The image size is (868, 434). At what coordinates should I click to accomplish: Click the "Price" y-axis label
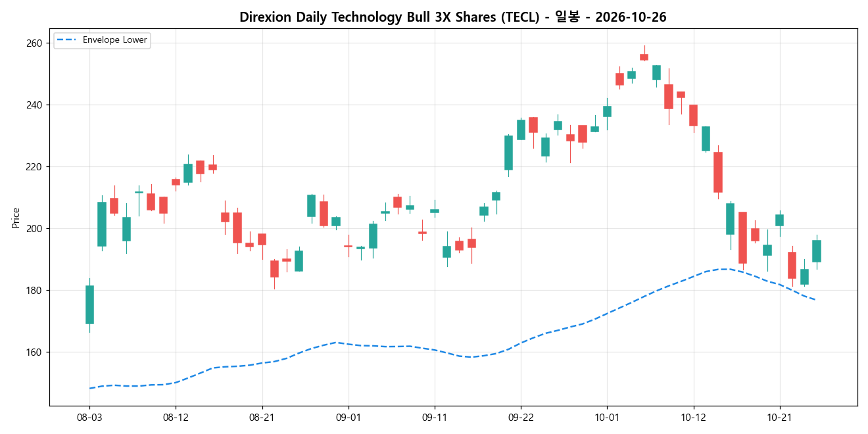pyautogui.click(x=15, y=217)
